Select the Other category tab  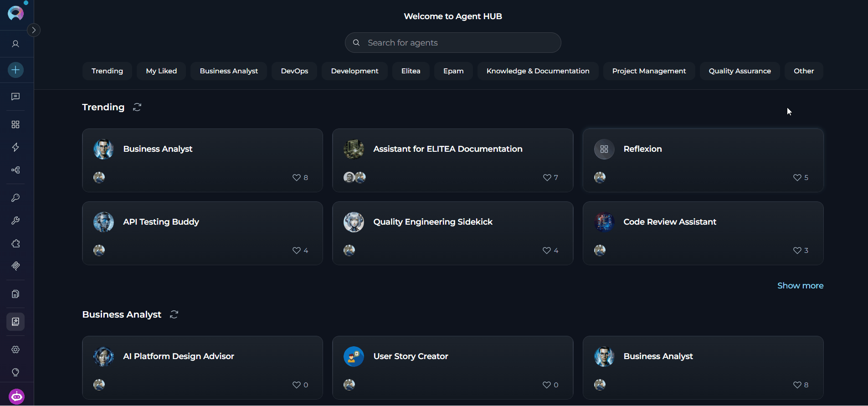(x=804, y=71)
